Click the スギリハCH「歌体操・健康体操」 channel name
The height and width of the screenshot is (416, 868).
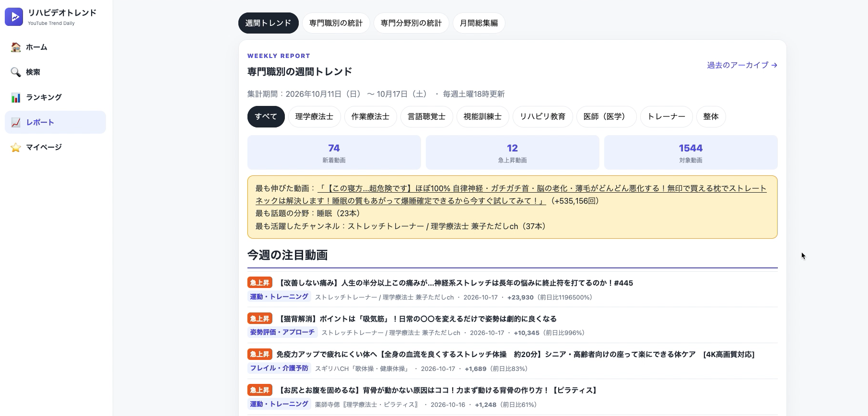pyautogui.click(x=363, y=369)
